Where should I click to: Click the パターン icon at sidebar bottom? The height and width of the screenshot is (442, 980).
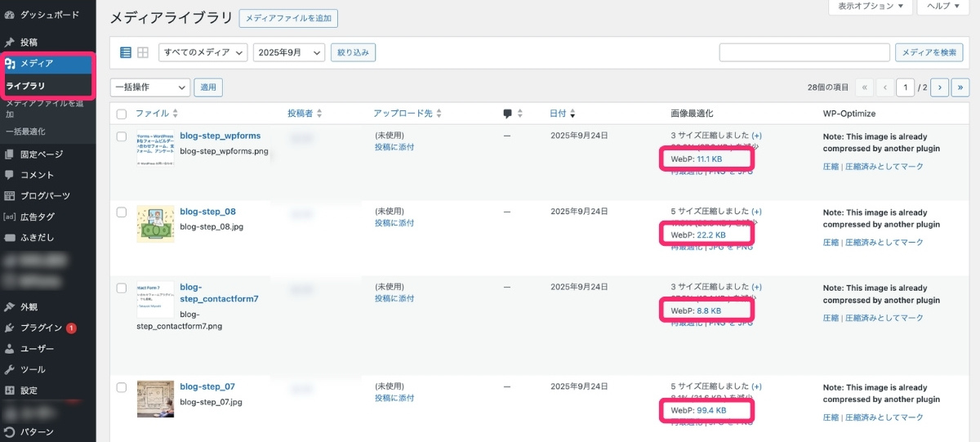click(10, 432)
